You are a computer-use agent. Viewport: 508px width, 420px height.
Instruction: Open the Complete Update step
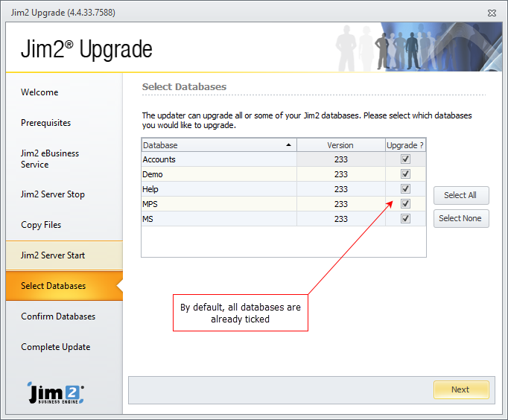[56, 347]
